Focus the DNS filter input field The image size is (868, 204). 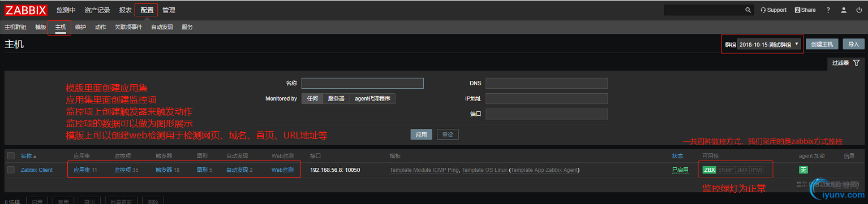point(547,83)
